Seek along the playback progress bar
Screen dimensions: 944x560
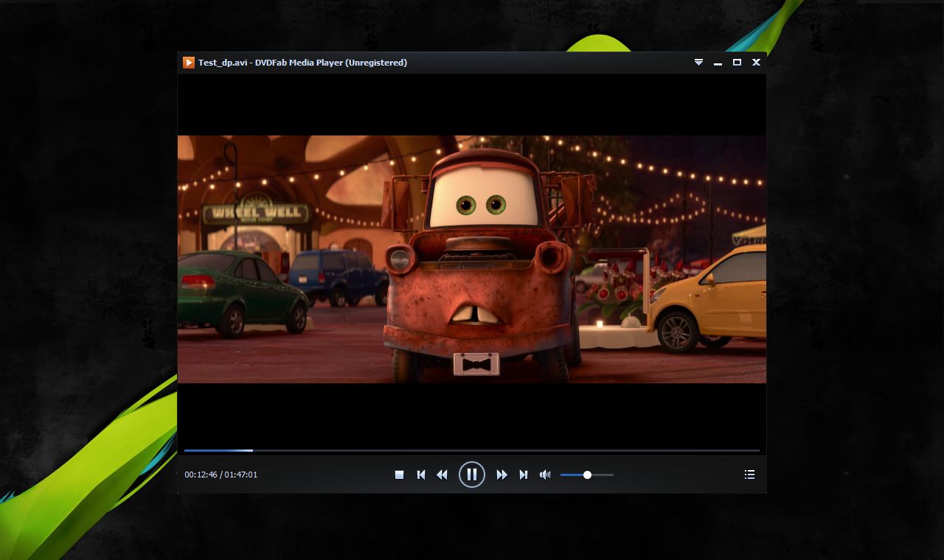(x=472, y=450)
